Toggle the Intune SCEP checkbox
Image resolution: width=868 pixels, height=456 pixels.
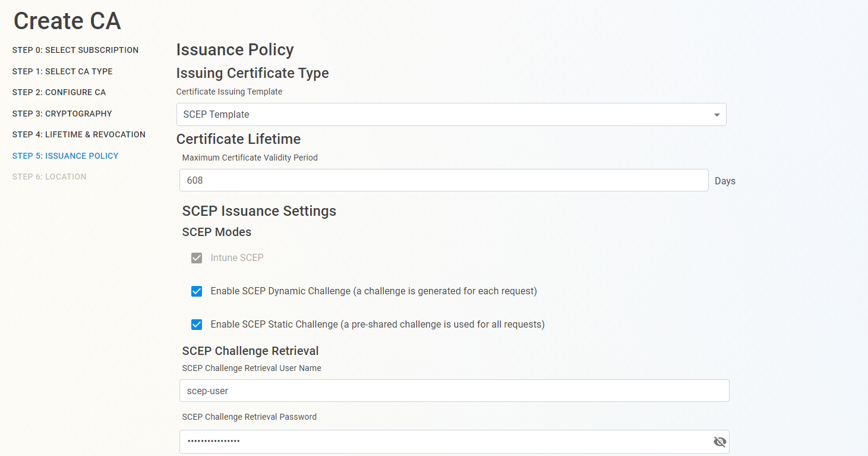pos(197,258)
